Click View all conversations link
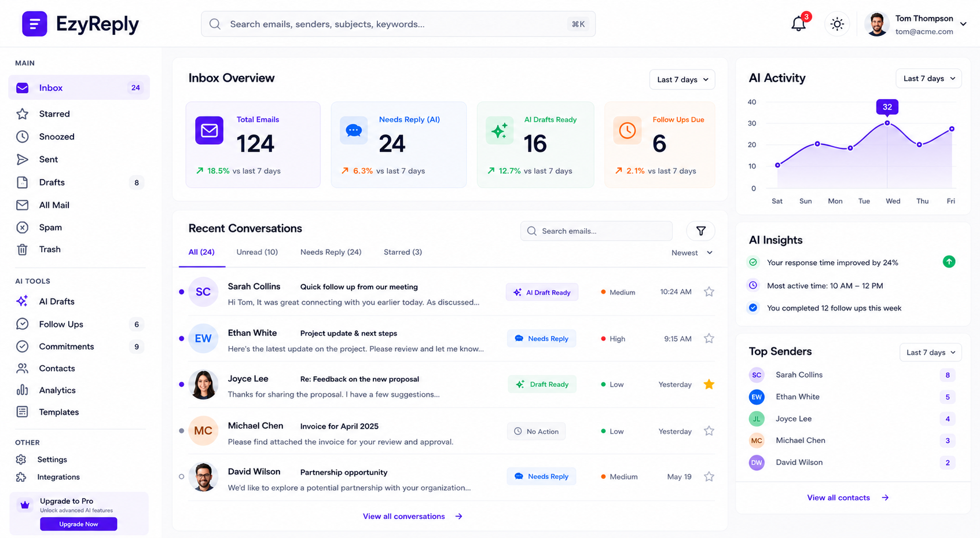The image size is (980, 538). 413,516
